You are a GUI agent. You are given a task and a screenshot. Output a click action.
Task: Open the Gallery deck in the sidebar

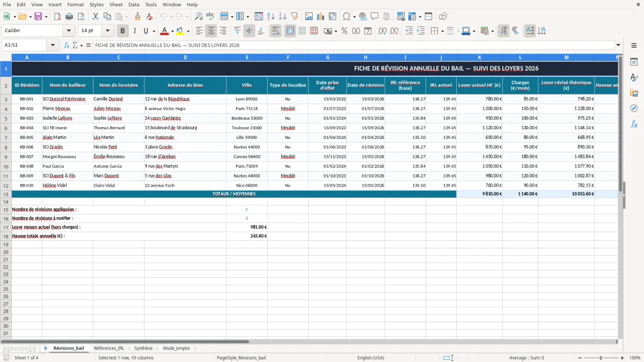[634, 93]
